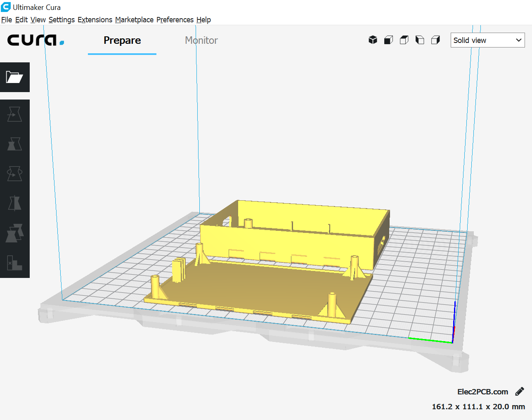Viewport: 532px width, 420px height.
Task: Expand the Solid view dropdown
Action: (x=487, y=40)
